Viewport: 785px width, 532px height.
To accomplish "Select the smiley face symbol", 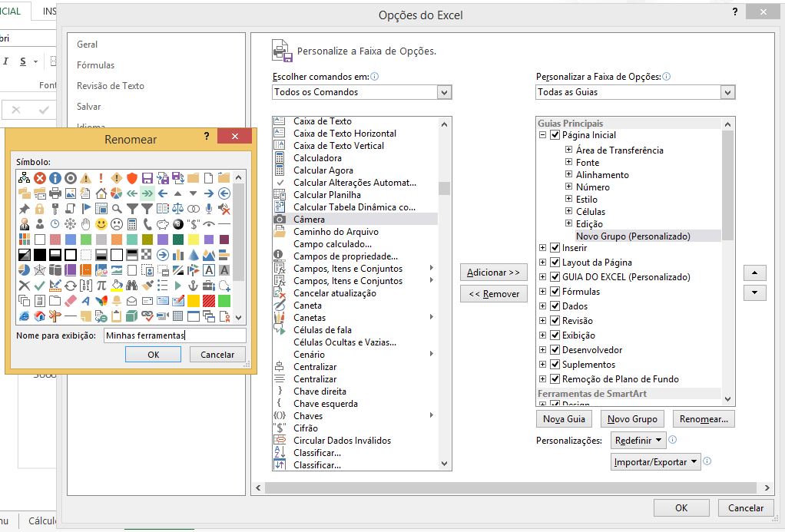I will [x=102, y=223].
